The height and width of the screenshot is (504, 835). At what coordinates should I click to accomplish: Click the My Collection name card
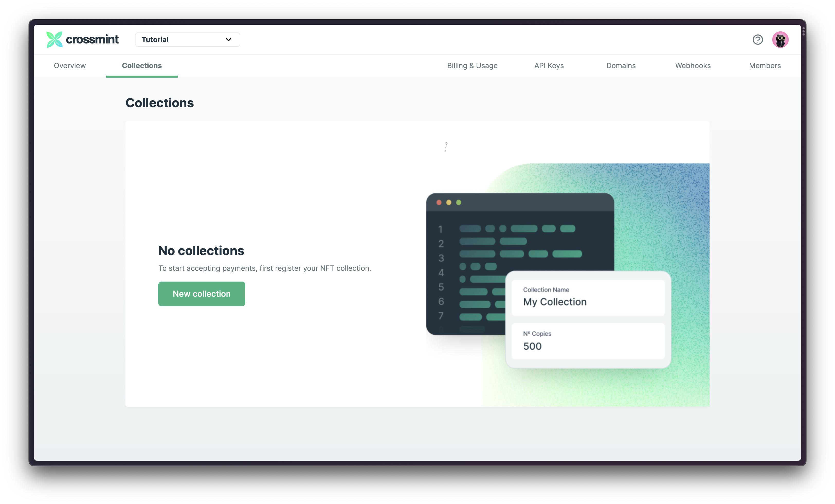click(588, 298)
